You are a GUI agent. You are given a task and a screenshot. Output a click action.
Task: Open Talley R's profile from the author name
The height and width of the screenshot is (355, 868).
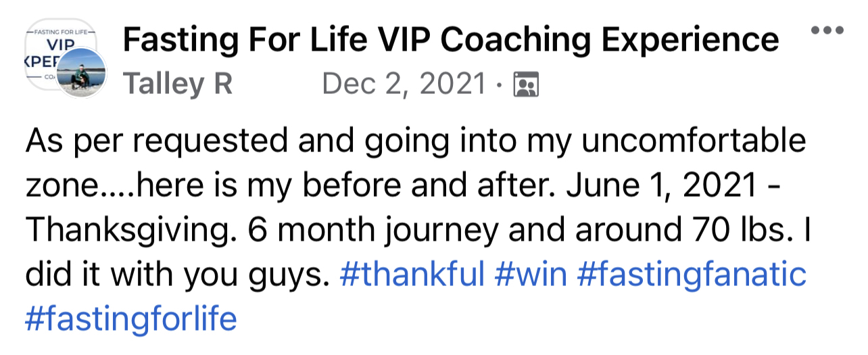point(178,85)
